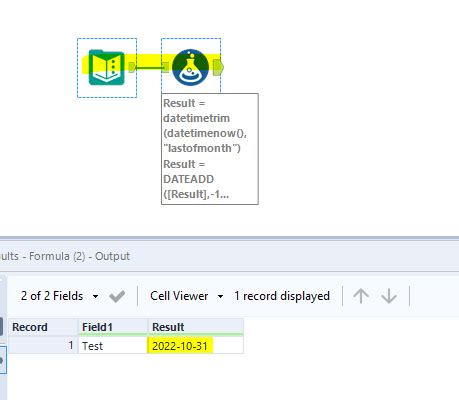Click the cell containing Test
This screenshot has width=459, height=400.
click(x=113, y=346)
